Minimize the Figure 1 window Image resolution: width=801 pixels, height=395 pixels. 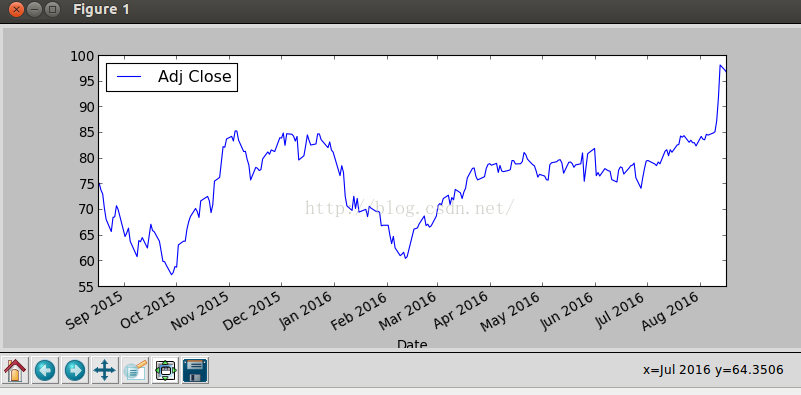[34, 9]
